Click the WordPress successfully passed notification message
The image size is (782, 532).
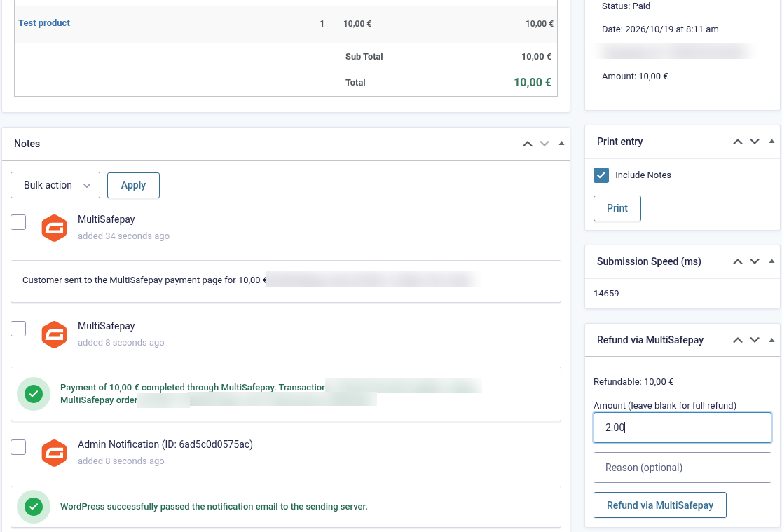pos(214,507)
